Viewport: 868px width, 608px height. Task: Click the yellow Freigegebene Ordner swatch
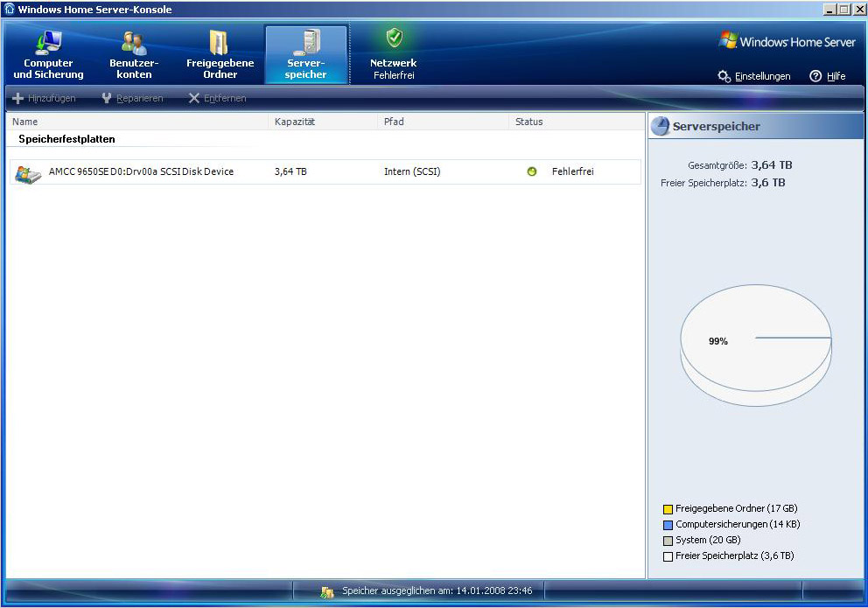click(x=668, y=509)
